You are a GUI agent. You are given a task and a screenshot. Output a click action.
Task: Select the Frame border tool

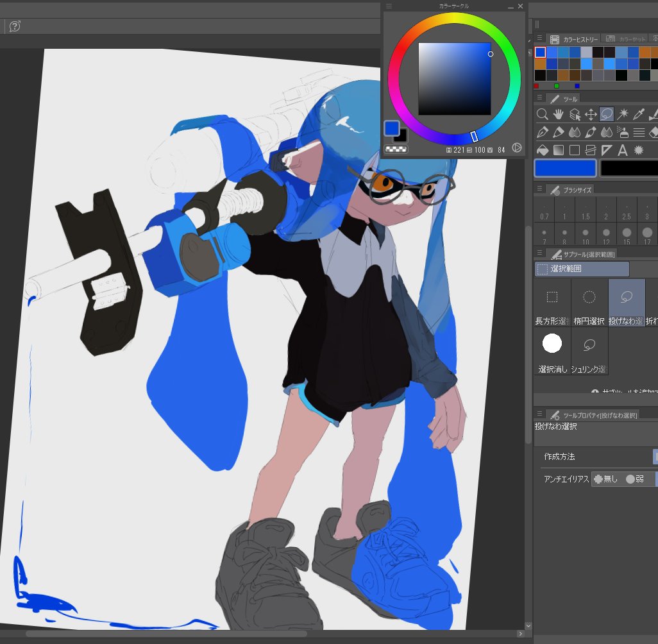[591, 150]
